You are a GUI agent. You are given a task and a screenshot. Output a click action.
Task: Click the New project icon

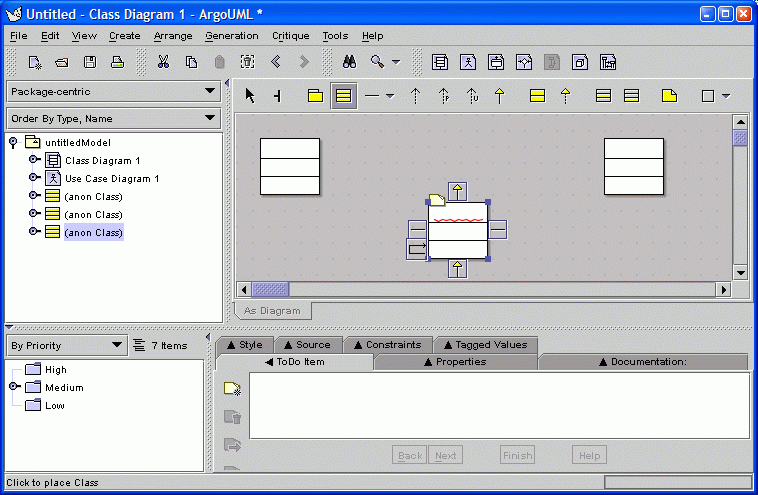(35, 62)
